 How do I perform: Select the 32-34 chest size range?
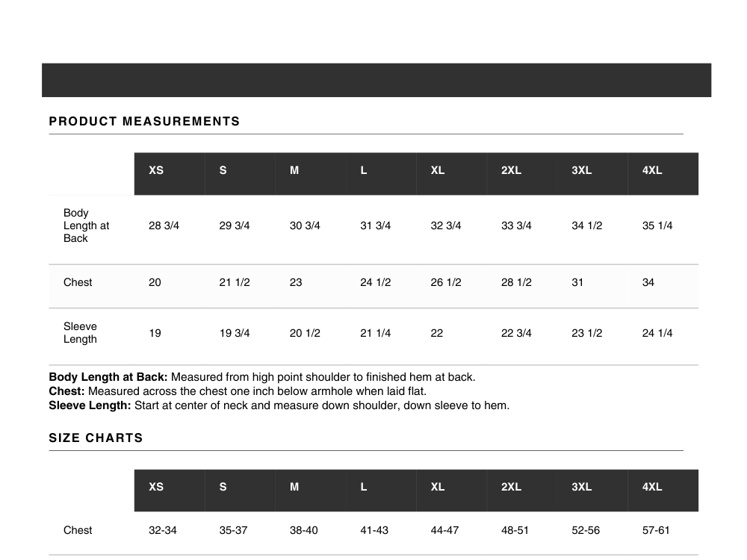[163, 530]
